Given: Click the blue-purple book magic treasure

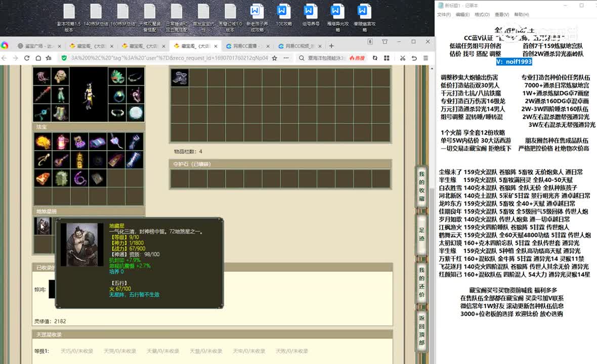Looking at the screenshot, I should point(98,142).
